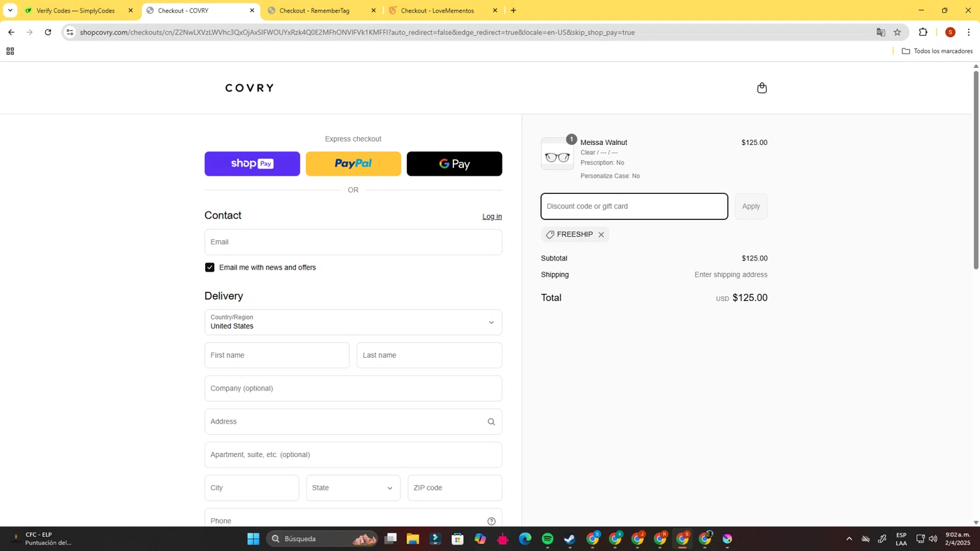Open the Chrome three-dot menu

pos(969,32)
